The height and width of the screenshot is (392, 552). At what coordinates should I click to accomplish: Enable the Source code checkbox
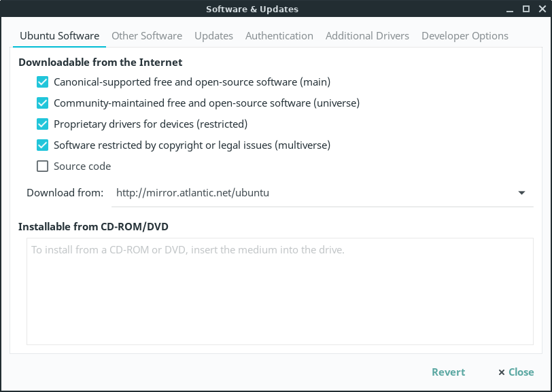(x=43, y=166)
